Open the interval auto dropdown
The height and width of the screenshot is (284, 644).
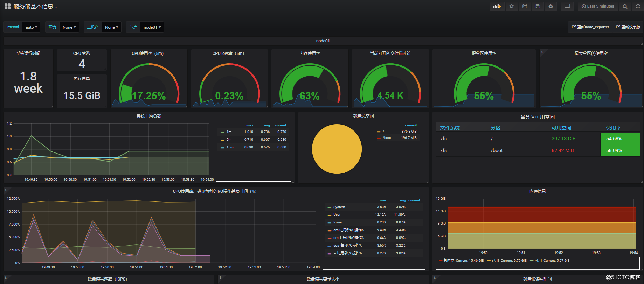tap(31, 27)
